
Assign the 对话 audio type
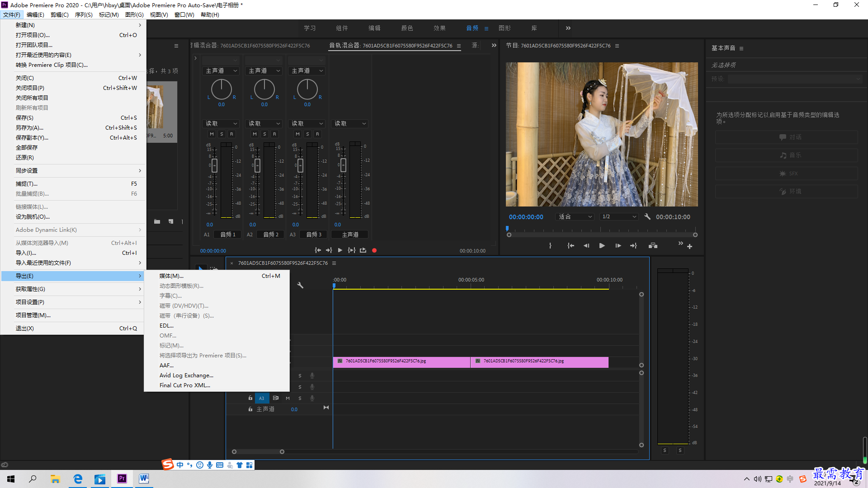point(786,137)
